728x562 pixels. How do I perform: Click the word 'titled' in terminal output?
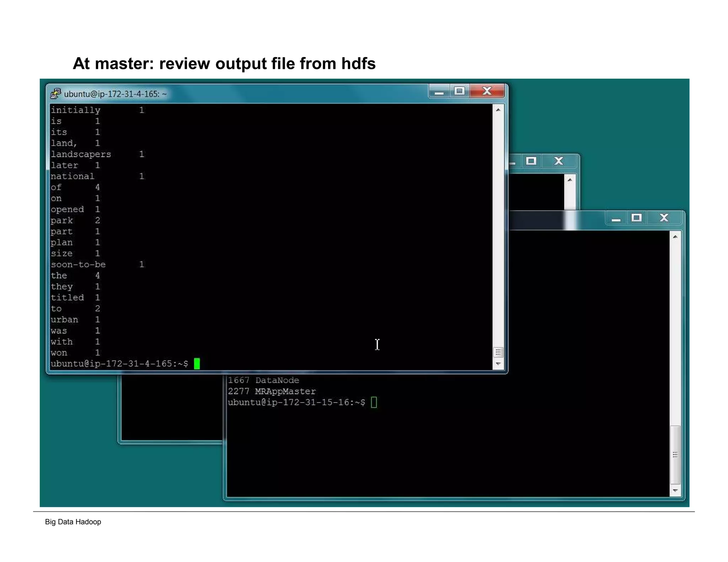point(67,298)
